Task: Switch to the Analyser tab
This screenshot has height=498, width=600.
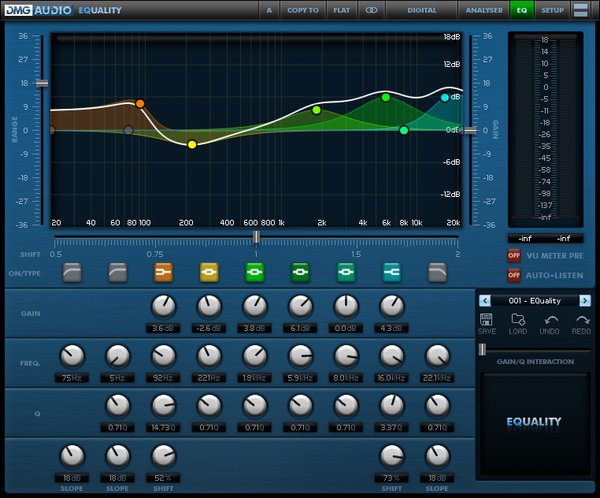Action: coord(484,10)
